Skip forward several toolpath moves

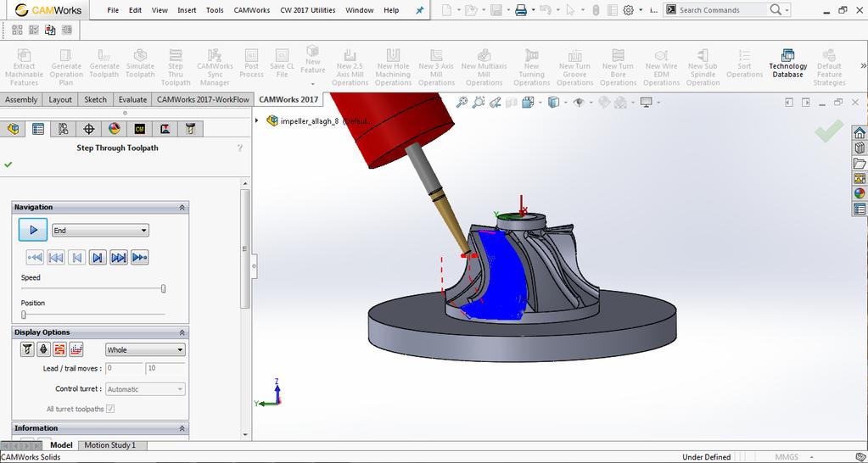119,257
